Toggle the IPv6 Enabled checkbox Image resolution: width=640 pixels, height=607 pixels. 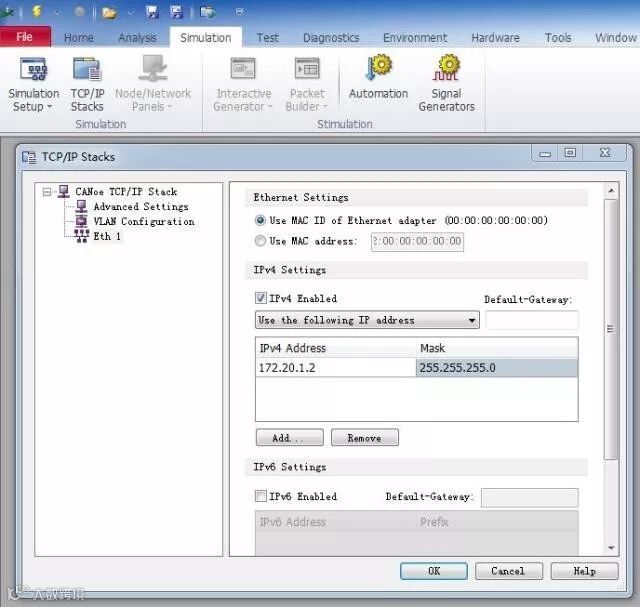pos(260,496)
